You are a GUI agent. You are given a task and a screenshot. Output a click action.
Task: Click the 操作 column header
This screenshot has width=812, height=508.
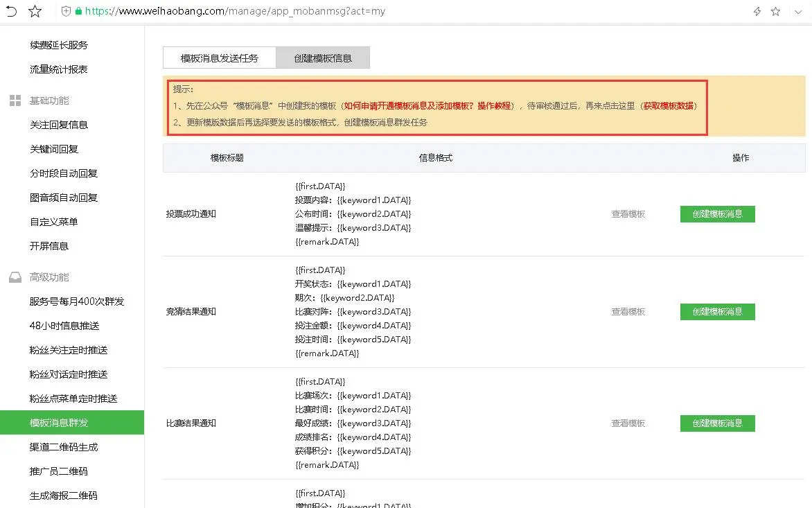(741, 158)
